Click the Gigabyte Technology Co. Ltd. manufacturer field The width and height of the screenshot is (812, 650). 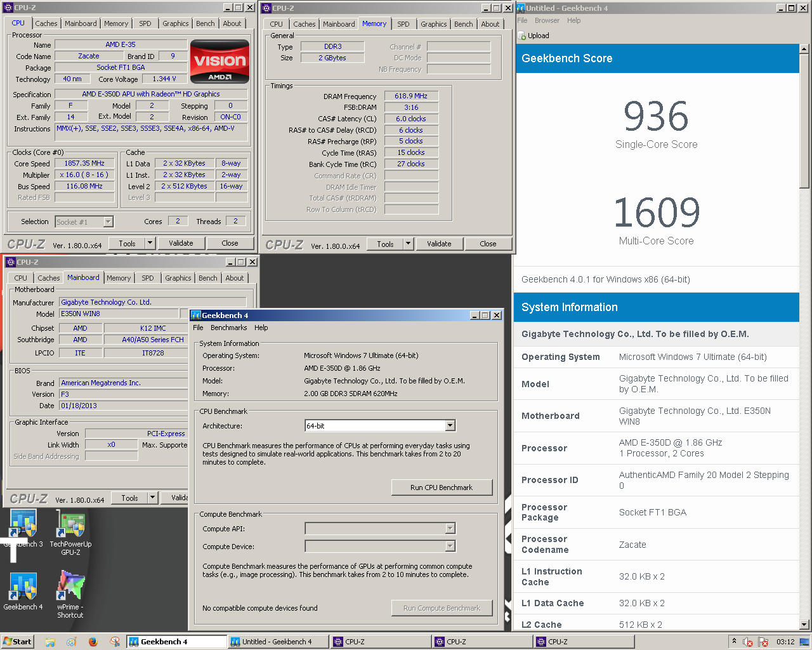coord(153,302)
